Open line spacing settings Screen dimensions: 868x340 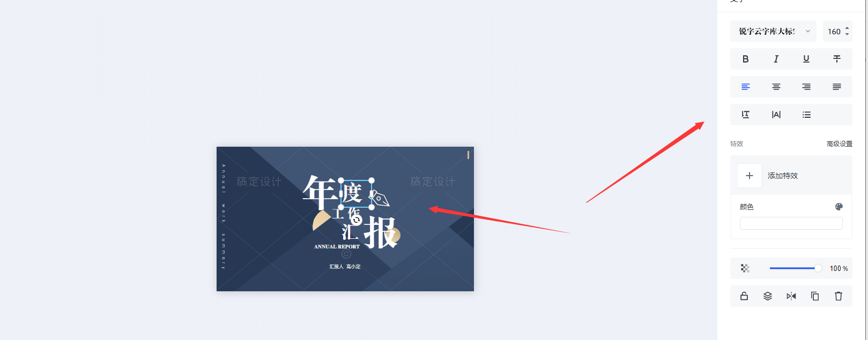745,115
